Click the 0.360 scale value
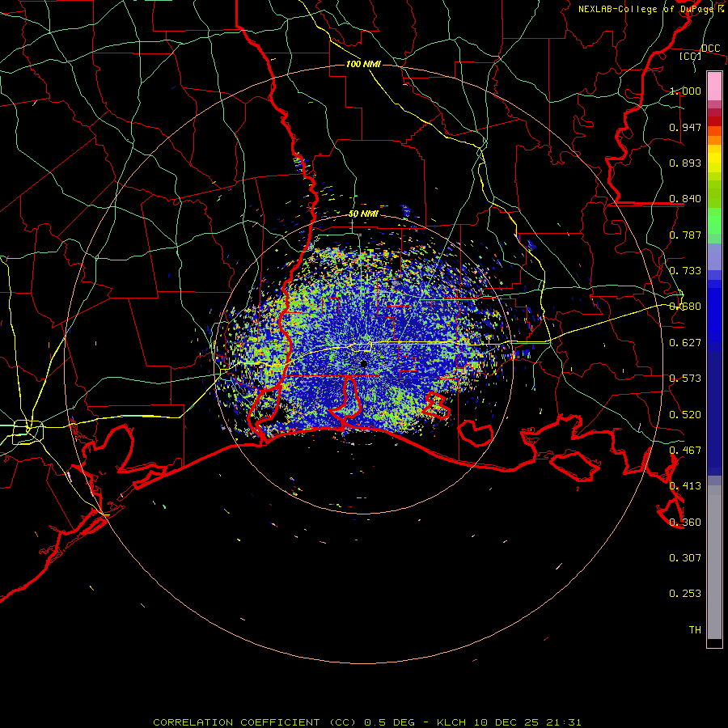Screen dimensions: 728x728 pos(685,523)
